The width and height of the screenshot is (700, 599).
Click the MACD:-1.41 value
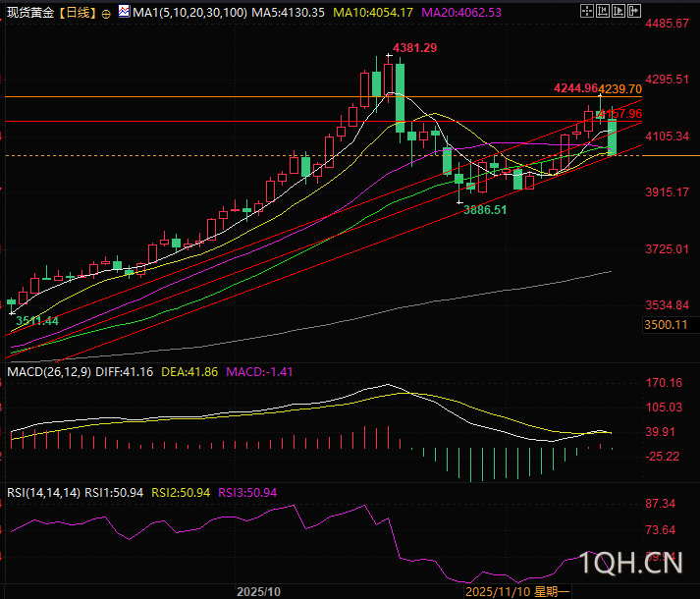259,371
